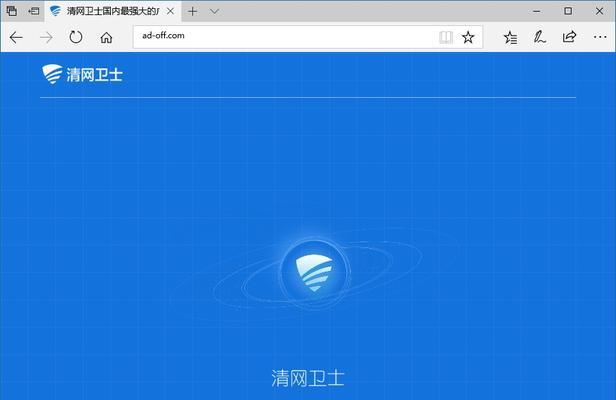Go back to the previous page
The height and width of the screenshot is (400, 616).
click(16, 38)
